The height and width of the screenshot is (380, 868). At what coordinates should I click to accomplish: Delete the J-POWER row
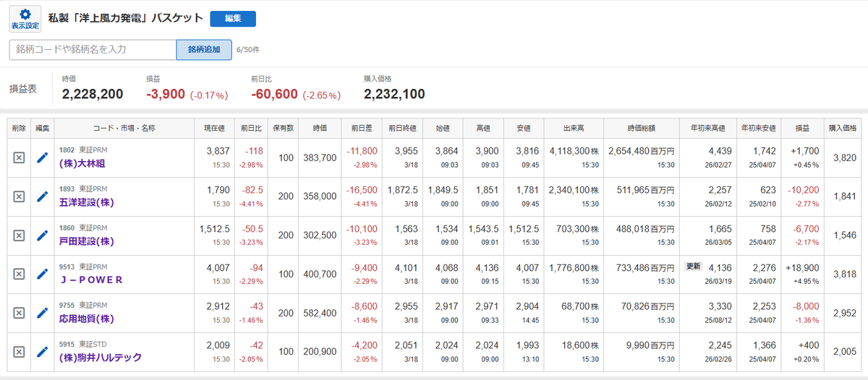pyautogui.click(x=20, y=274)
